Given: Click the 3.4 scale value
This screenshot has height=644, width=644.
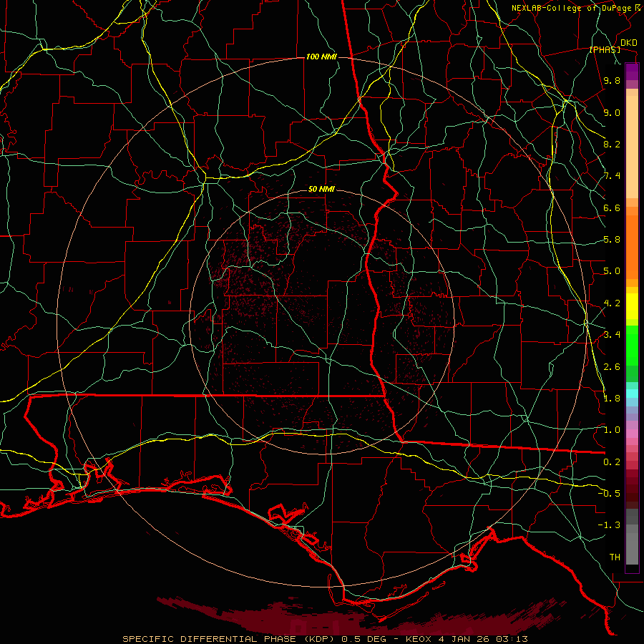Looking at the screenshot, I should click(x=612, y=335).
